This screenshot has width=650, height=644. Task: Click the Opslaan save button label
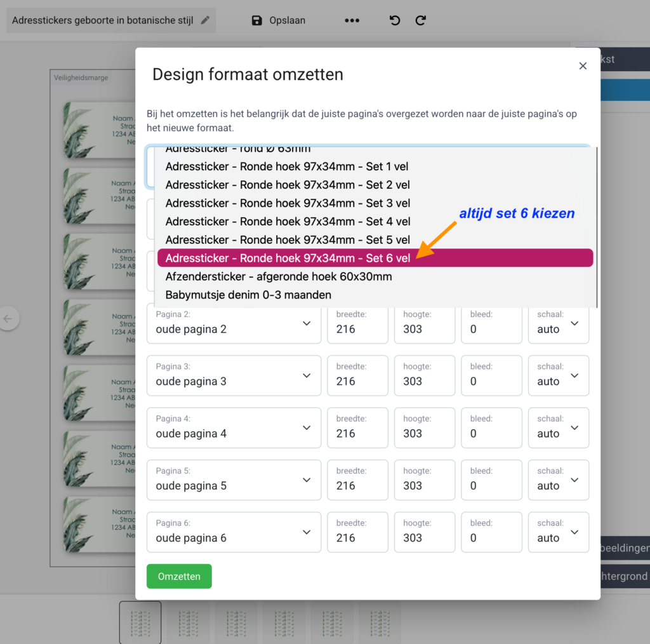(x=287, y=20)
